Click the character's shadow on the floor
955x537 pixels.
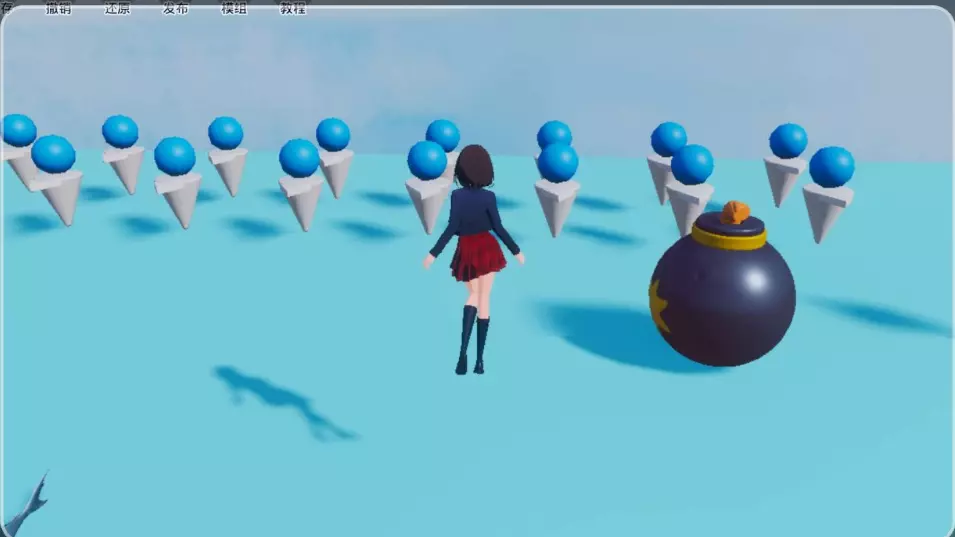pyautogui.click(x=280, y=399)
